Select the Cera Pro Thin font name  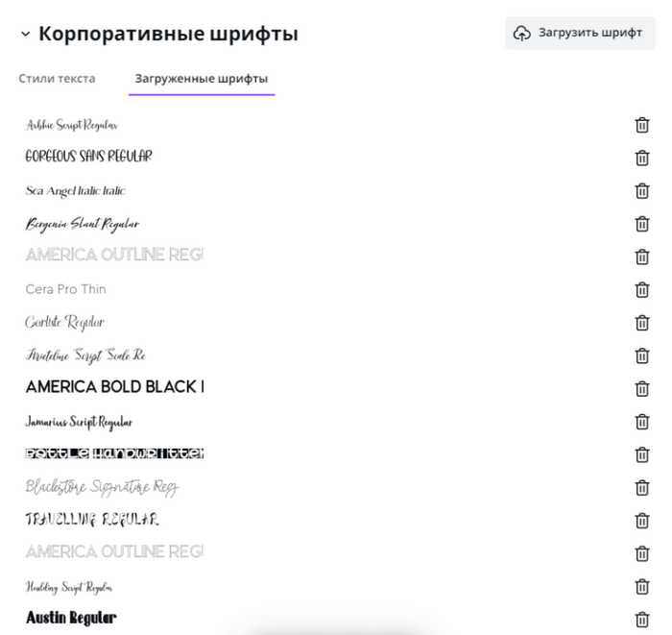tap(65, 289)
